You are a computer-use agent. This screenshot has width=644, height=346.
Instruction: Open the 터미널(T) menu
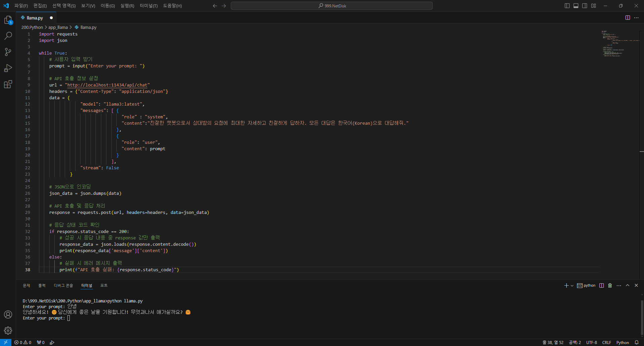[149, 6]
